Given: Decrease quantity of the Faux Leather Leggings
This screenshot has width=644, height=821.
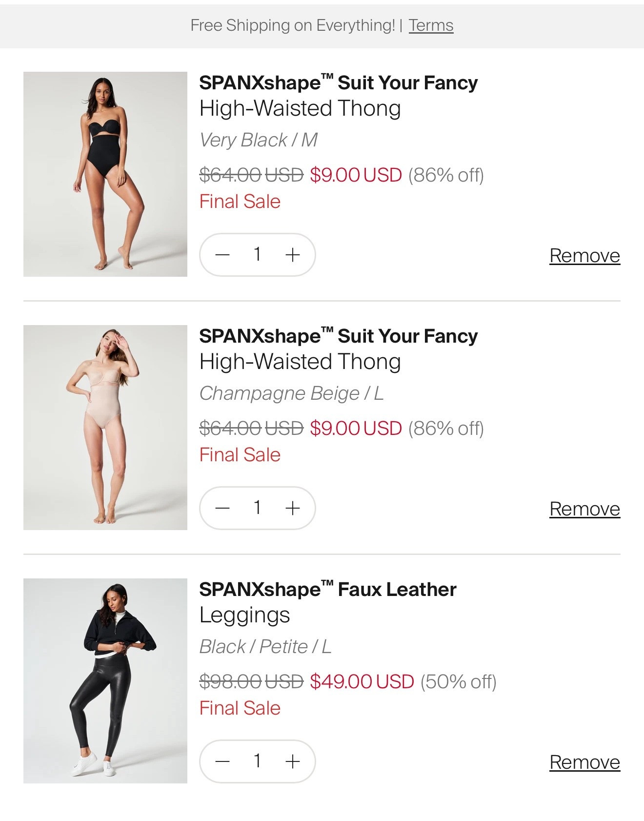Looking at the screenshot, I should [222, 761].
